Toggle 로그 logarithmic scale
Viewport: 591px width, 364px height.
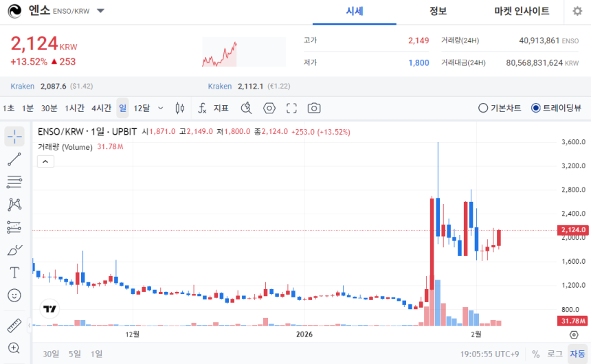[555, 354]
